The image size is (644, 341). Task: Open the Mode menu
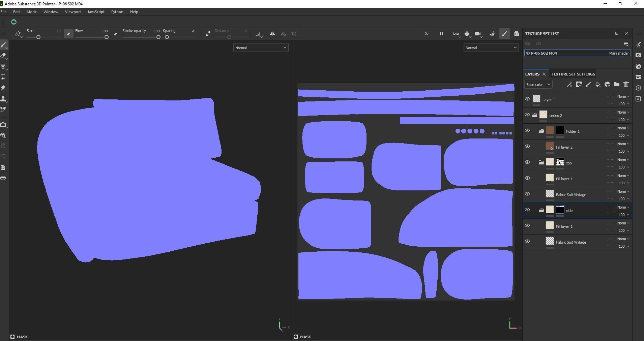coord(32,12)
